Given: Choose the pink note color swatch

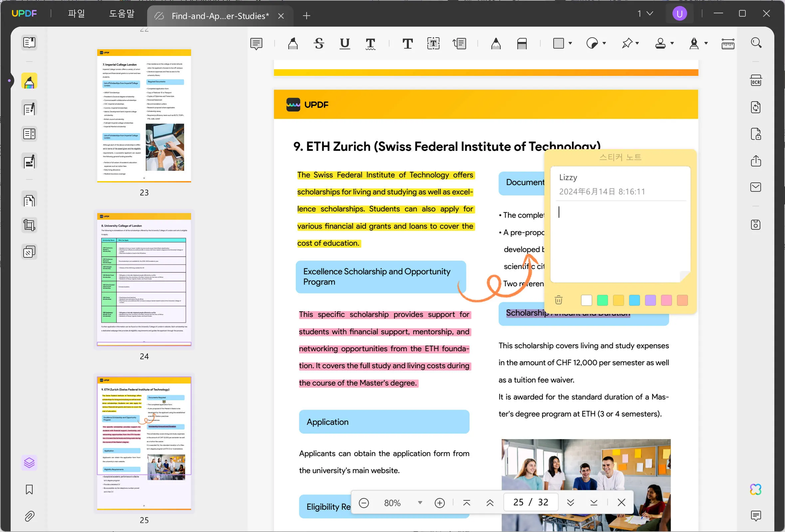Looking at the screenshot, I should pyautogui.click(x=666, y=300).
